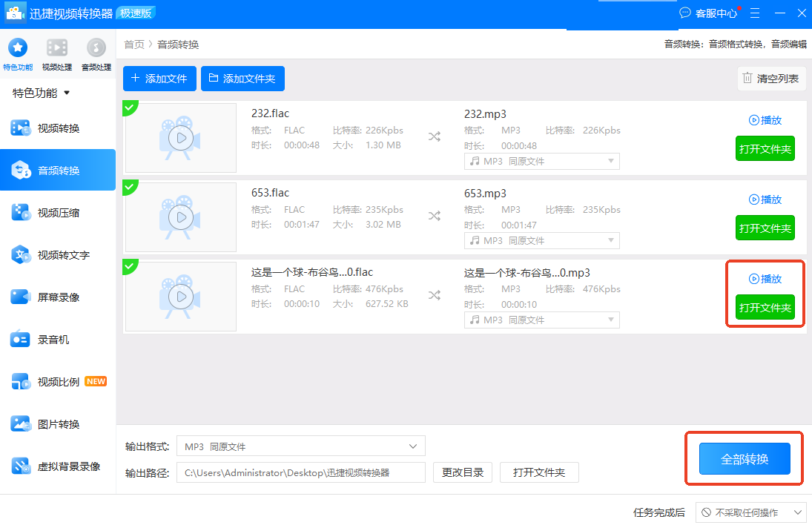Toggle the checkmark on 这是一个球-布谷鸟 file
This screenshot has width=812, height=528.
[131, 266]
